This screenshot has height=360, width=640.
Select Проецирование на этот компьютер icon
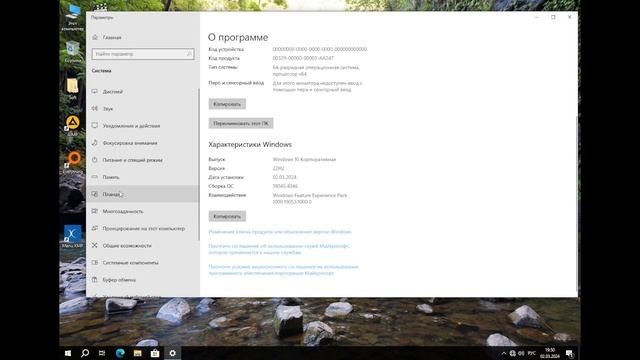tap(95, 229)
